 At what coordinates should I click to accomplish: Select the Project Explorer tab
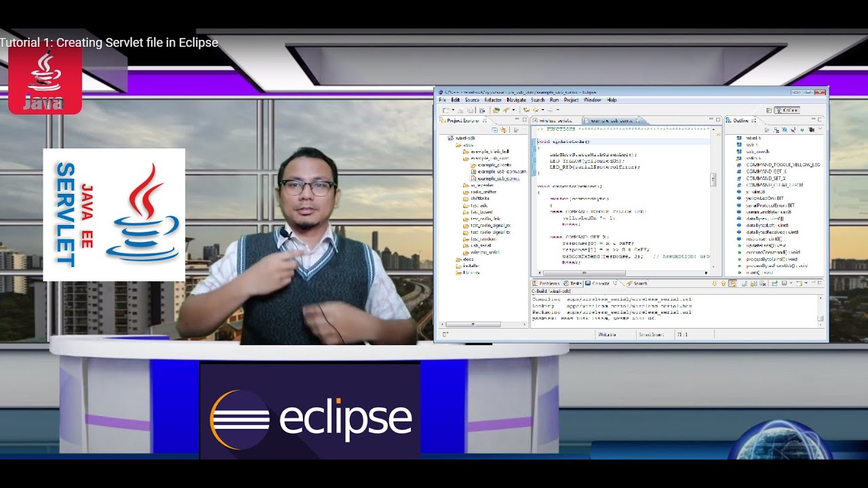coord(464,121)
